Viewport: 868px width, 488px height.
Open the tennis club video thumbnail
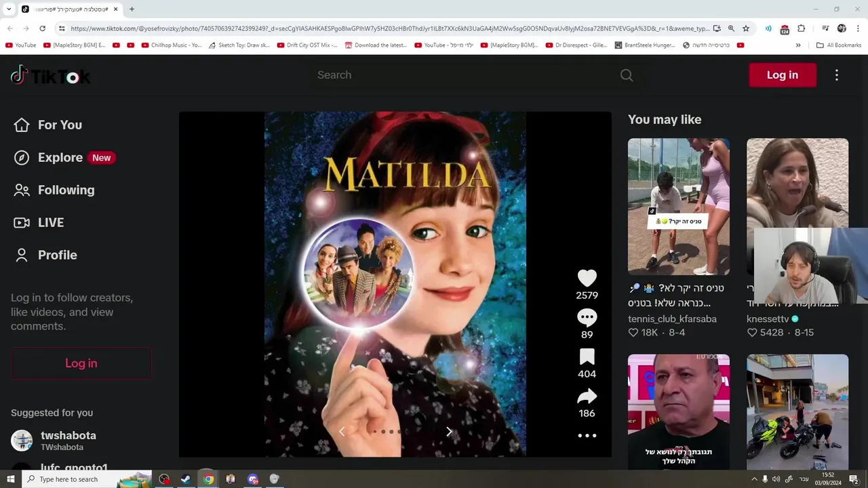[x=679, y=207]
